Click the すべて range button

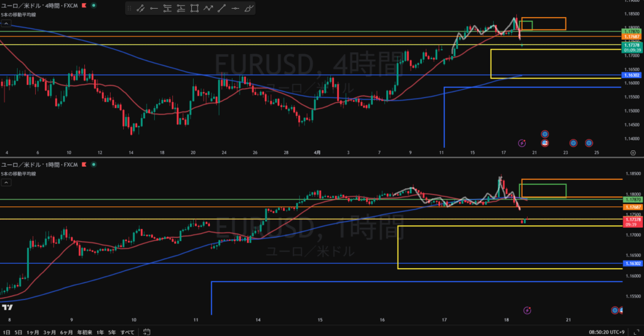tap(128, 331)
